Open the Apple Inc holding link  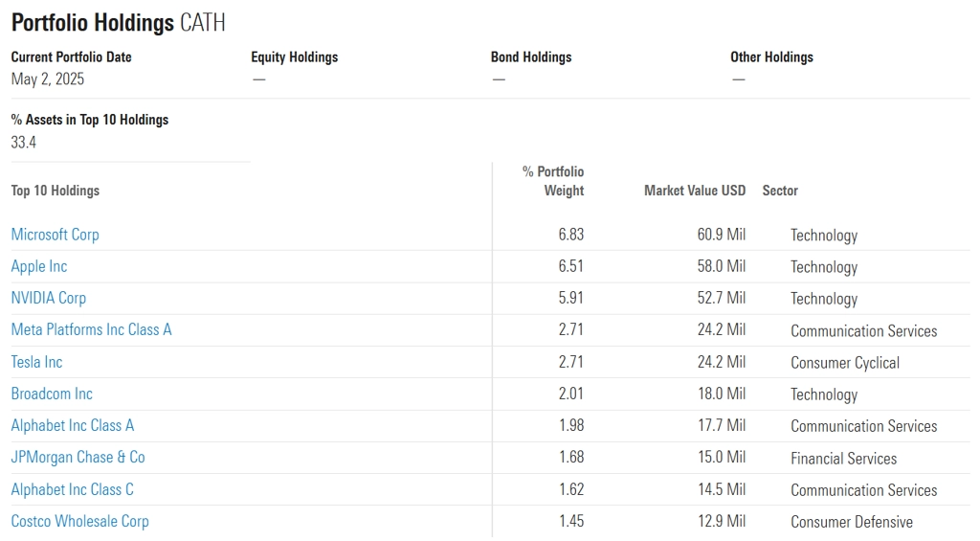[x=38, y=266]
